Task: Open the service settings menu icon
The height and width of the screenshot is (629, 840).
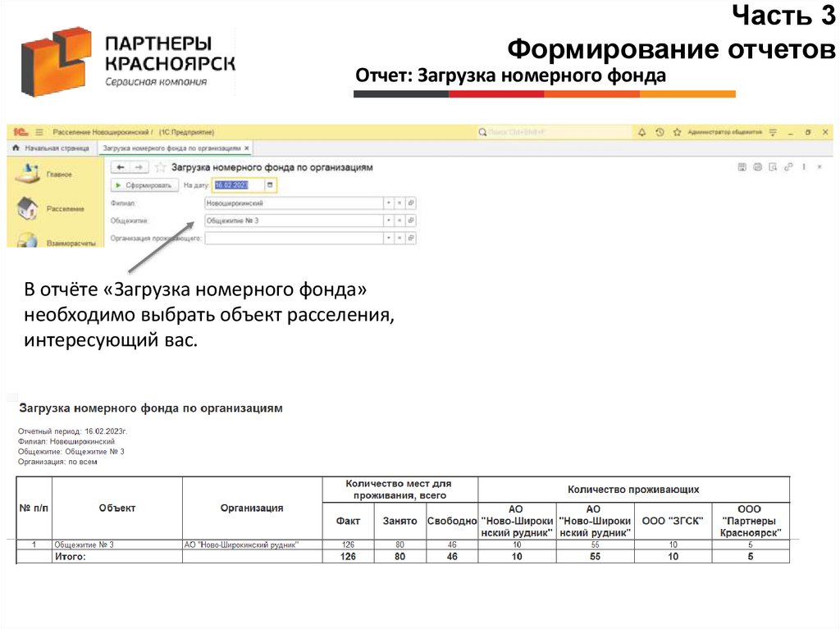Action: tap(773, 132)
